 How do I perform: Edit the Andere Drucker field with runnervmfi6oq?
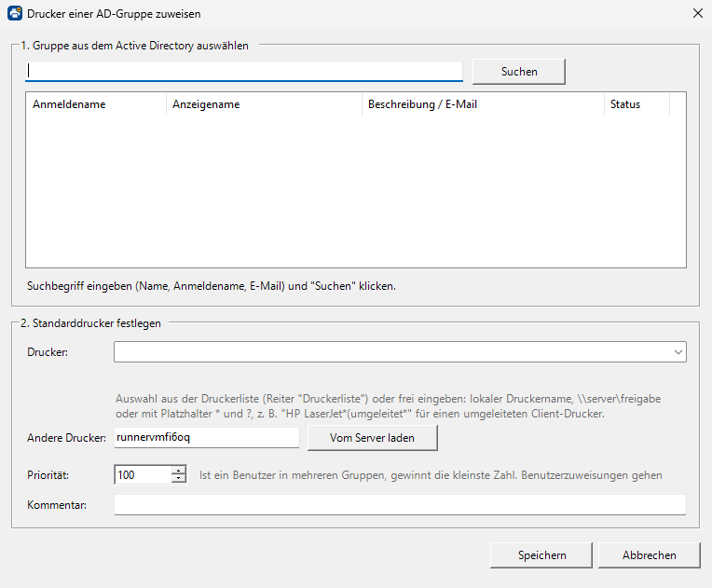(207, 437)
